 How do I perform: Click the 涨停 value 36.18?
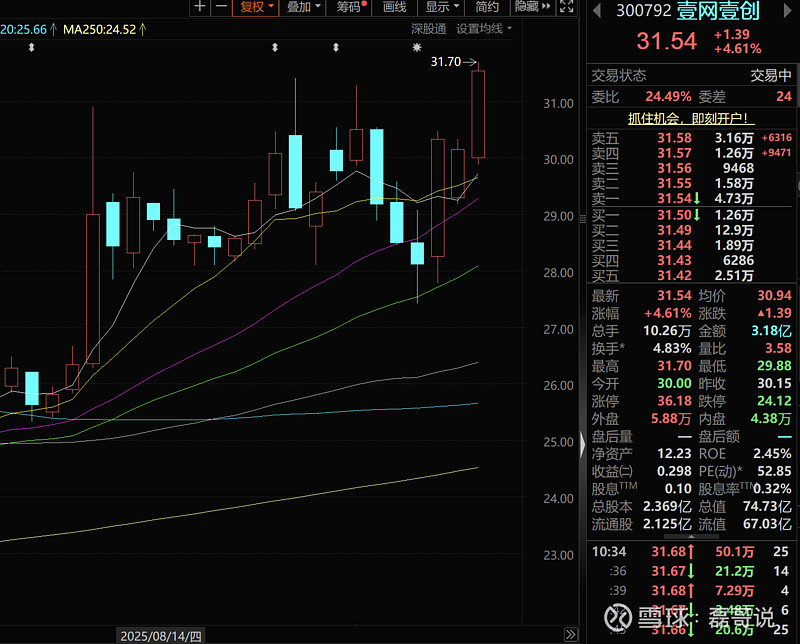(x=674, y=401)
